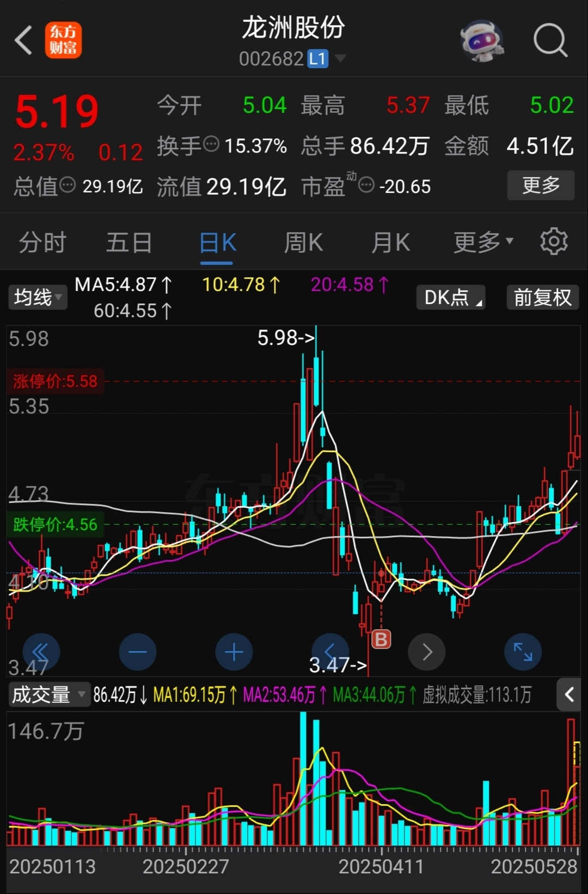
Task: Tap the MA1:69.15万 volume label
Action: tap(195, 695)
